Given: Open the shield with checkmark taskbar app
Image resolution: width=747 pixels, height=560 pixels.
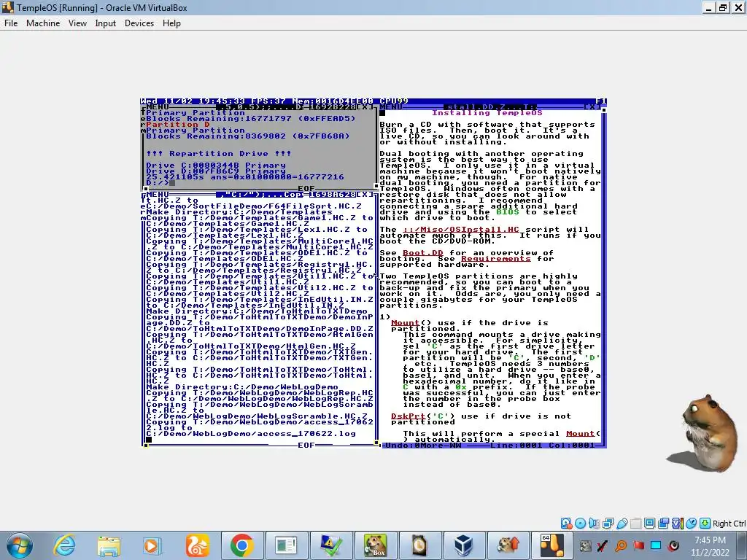Looking at the screenshot, I should coord(330,545).
